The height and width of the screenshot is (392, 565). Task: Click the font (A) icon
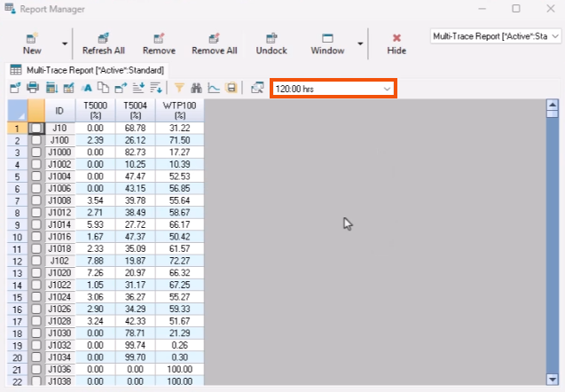[x=87, y=88]
